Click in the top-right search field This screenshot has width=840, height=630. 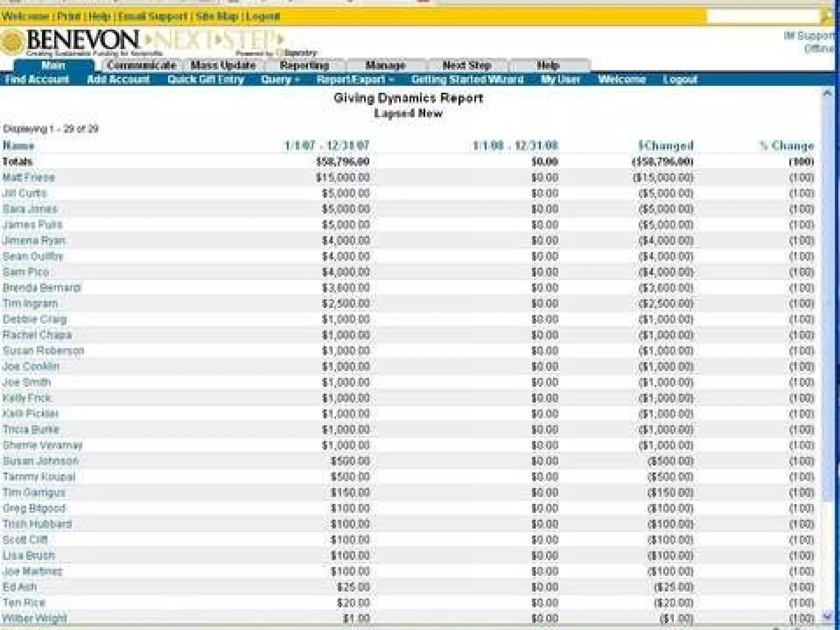[762, 17]
